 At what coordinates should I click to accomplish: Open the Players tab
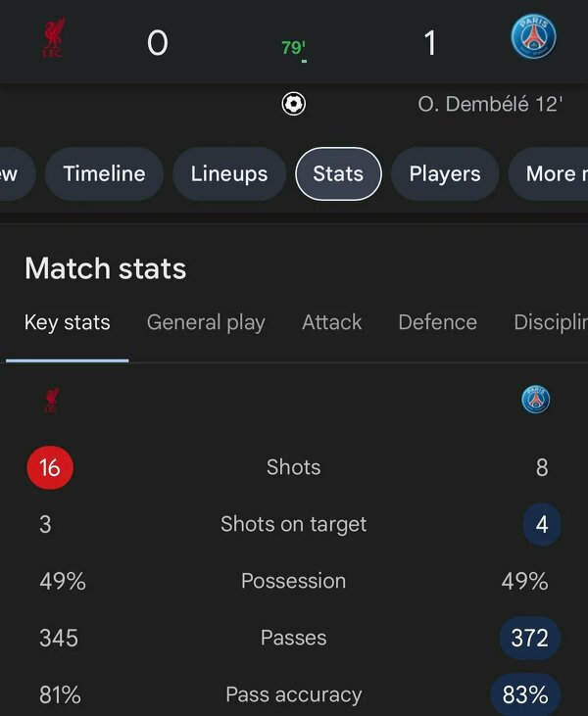445,174
